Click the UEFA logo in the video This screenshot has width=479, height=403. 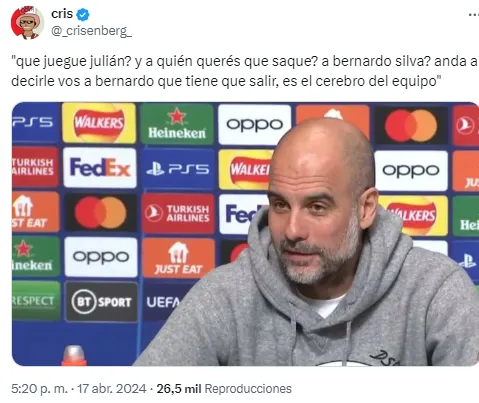(x=163, y=302)
